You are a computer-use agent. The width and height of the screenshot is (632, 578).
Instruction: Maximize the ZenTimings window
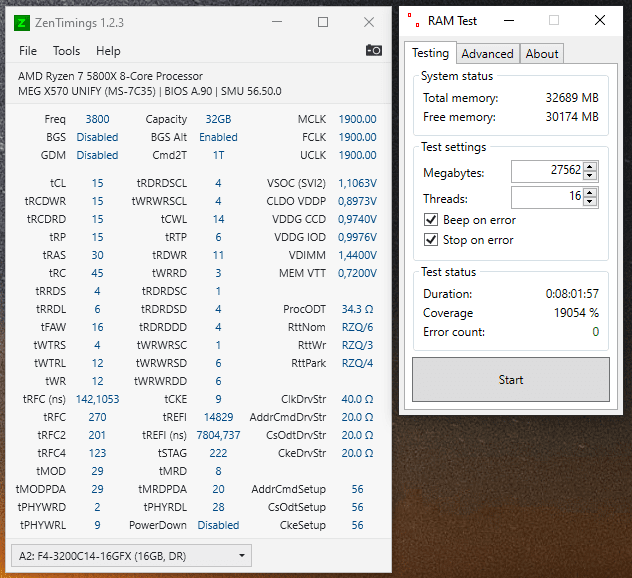pos(323,22)
